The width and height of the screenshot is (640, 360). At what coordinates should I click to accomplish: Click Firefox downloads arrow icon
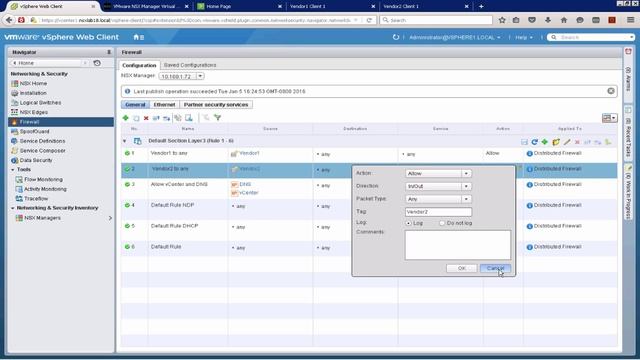[x=548, y=20]
